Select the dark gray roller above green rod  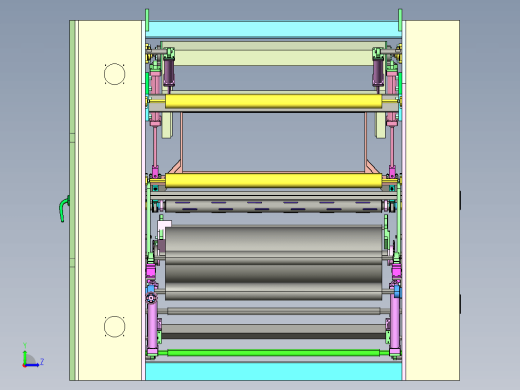tap(274, 331)
